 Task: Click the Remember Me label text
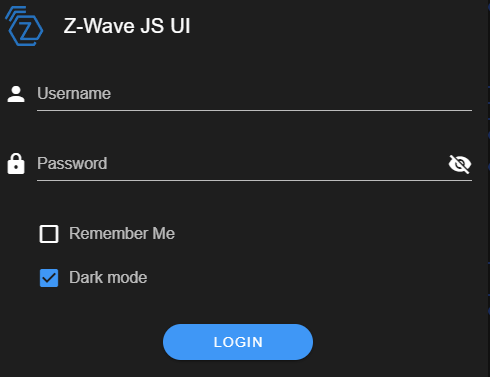tap(122, 233)
